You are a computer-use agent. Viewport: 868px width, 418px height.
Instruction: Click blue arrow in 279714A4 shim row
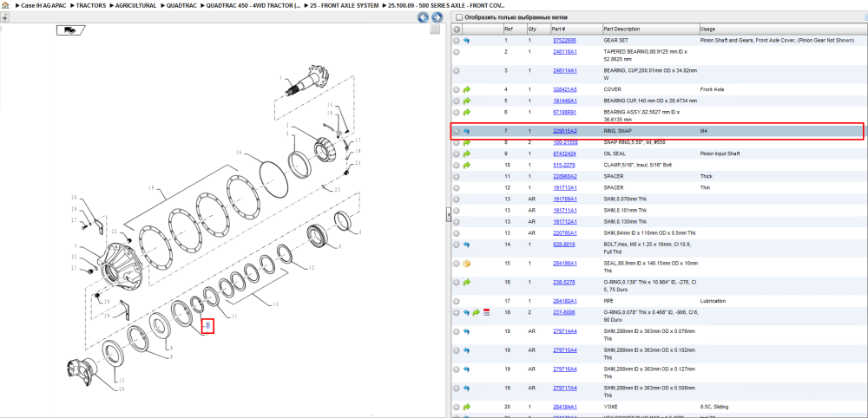pyautogui.click(x=466, y=331)
